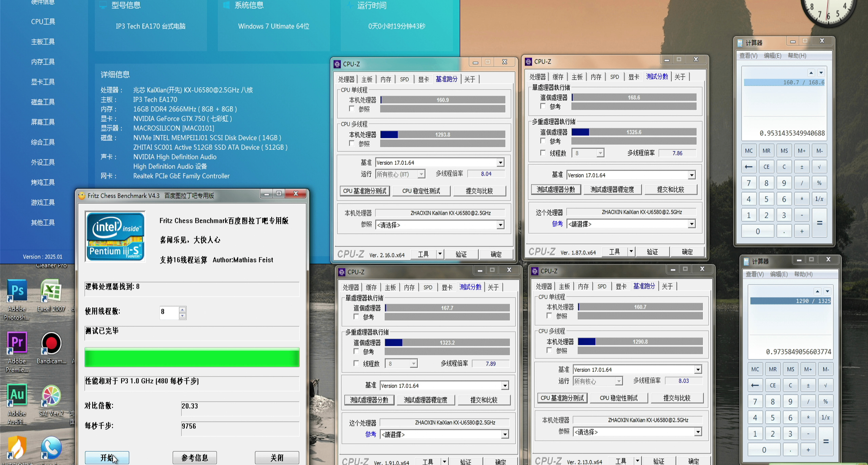The width and height of the screenshot is (868, 465).
Task: Open 參考 請選擇 dropdown in CPU-Z 1.87.0
Action: tap(692, 224)
